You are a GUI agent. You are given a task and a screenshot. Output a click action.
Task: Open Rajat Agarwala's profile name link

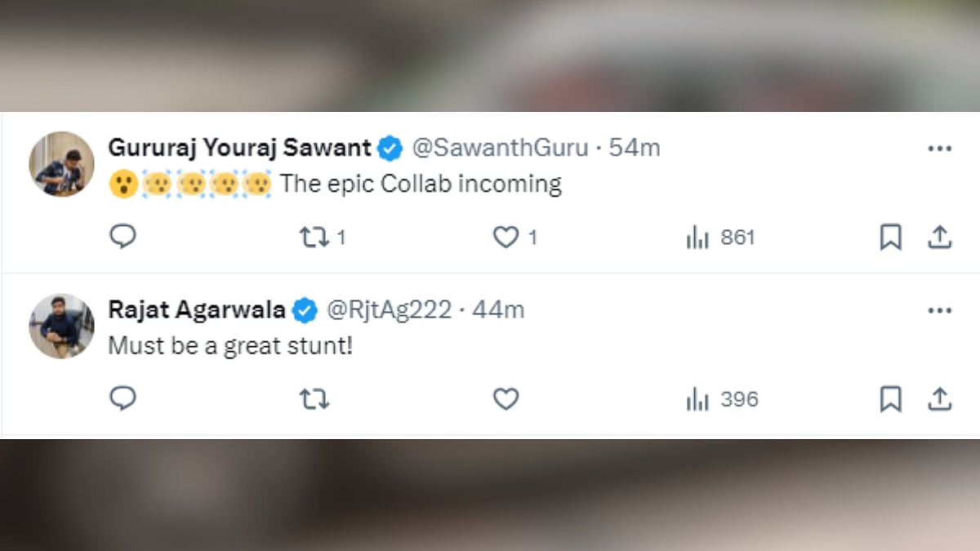point(197,310)
